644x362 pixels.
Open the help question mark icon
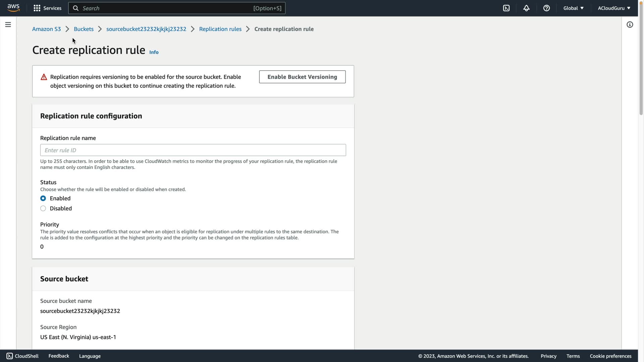tap(546, 8)
